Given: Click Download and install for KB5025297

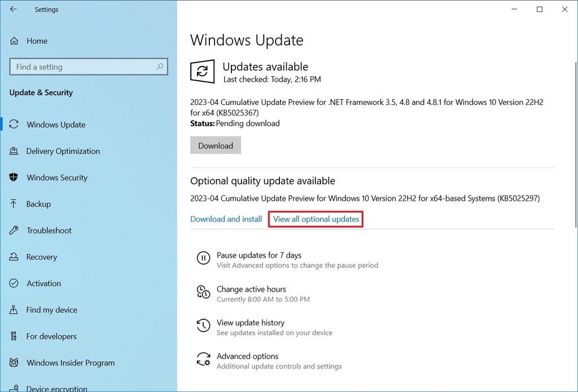Looking at the screenshot, I should click(x=226, y=219).
